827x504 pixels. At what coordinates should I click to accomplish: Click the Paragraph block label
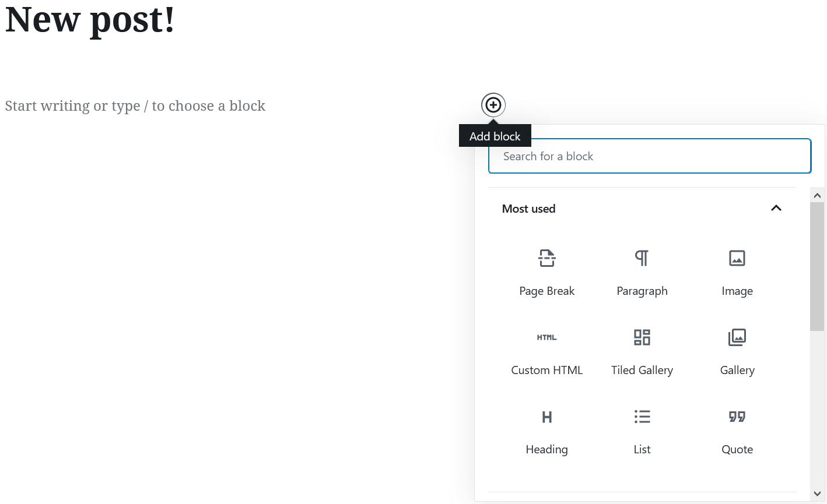[642, 291]
